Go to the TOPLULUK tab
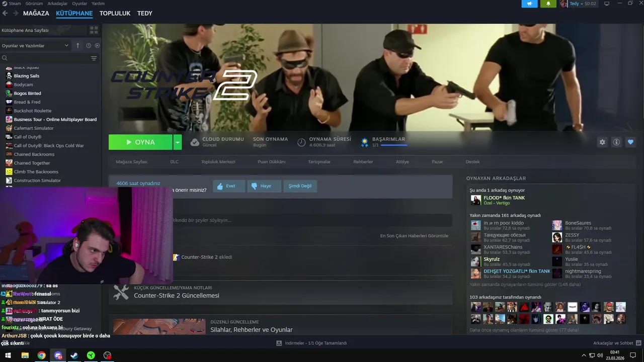The height and width of the screenshot is (362, 644). (x=115, y=14)
